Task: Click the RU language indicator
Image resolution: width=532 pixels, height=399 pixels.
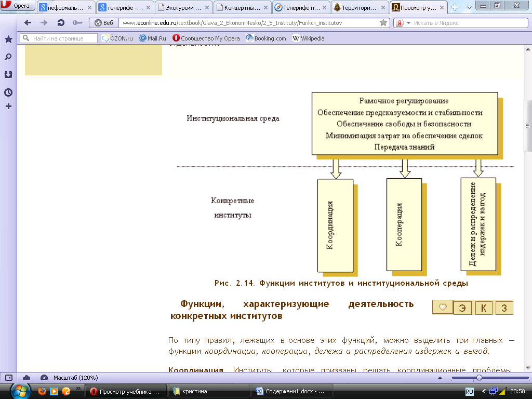Action: (x=469, y=392)
